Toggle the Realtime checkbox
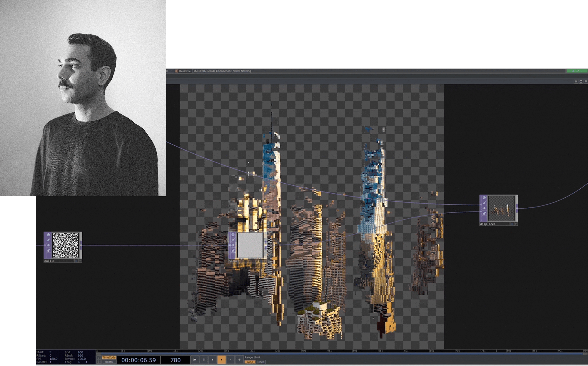The height and width of the screenshot is (366, 588). (177, 71)
